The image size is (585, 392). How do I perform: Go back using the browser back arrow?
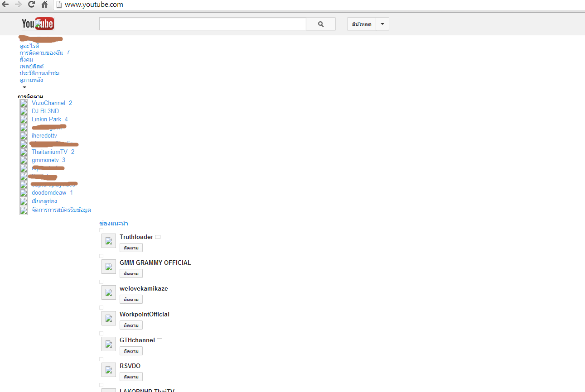tap(5, 5)
